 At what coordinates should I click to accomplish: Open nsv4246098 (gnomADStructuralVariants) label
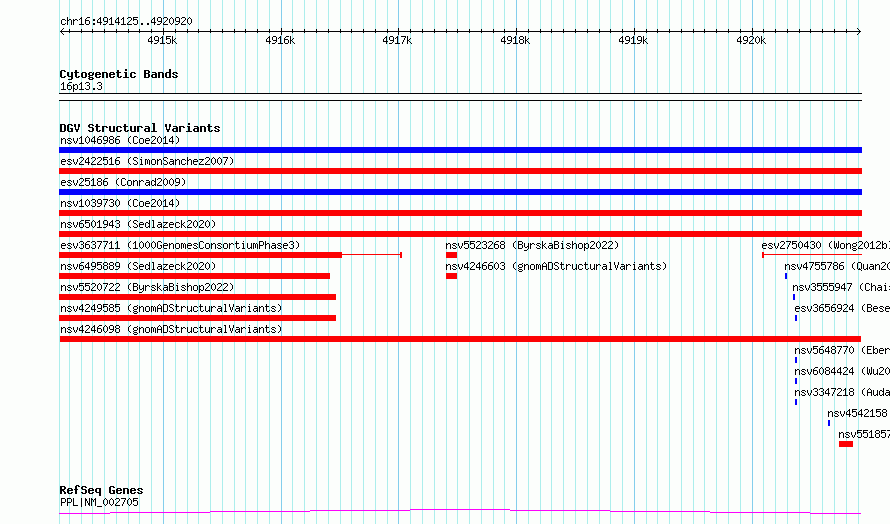[x=171, y=329]
